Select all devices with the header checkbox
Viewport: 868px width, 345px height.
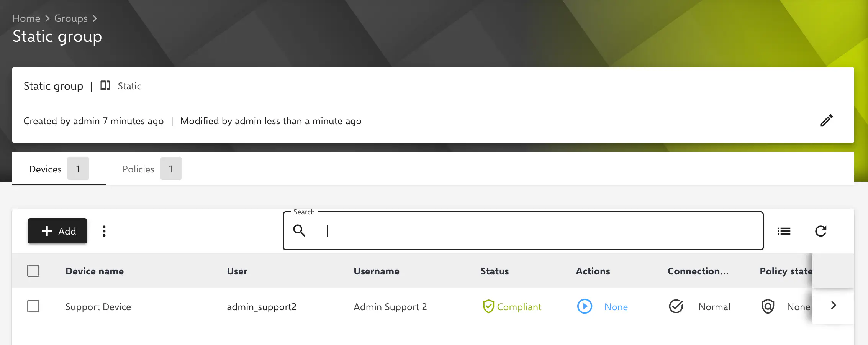click(x=33, y=271)
